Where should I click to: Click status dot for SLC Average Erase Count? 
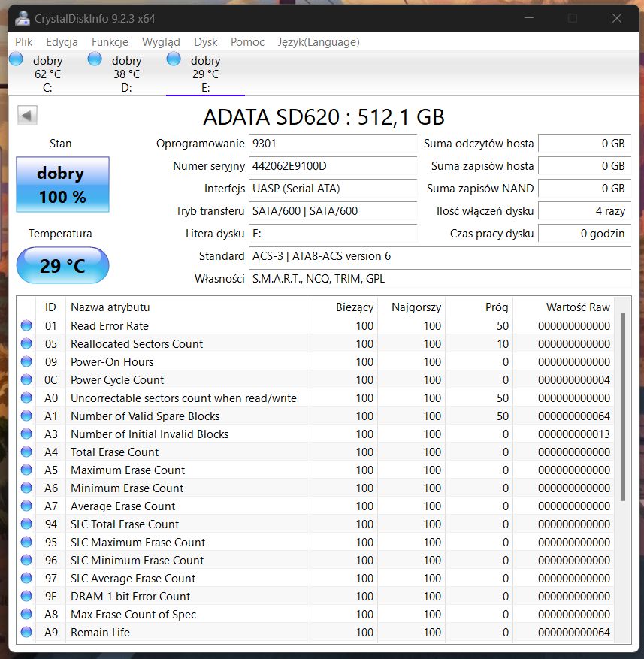pos(26,579)
